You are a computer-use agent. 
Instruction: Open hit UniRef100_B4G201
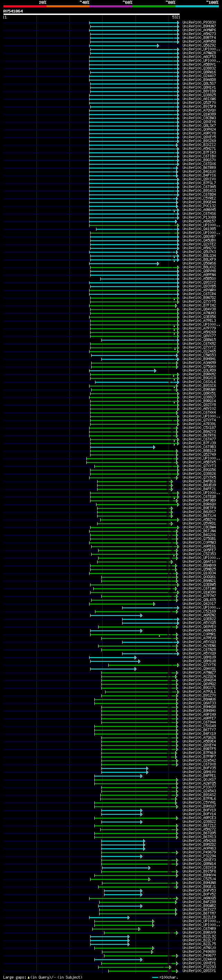(x=199, y=535)
